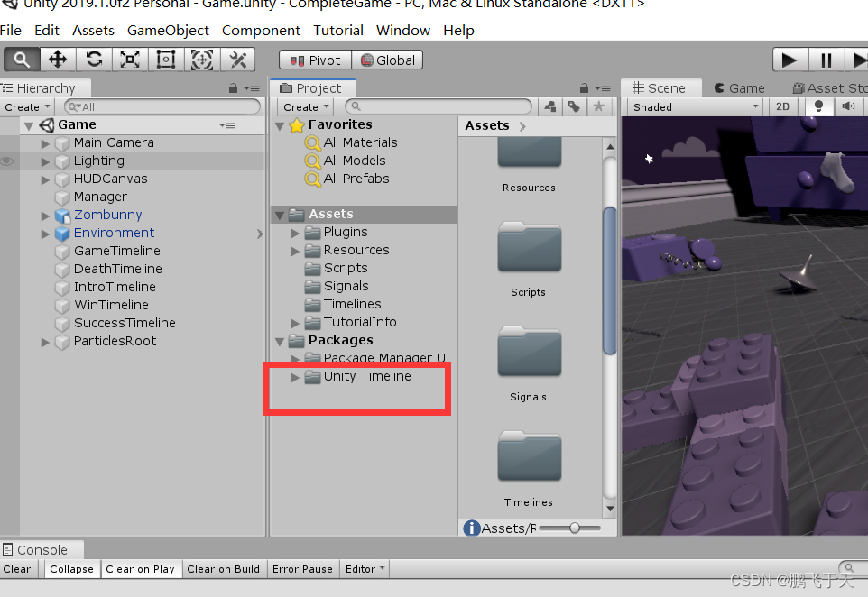This screenshot has height=597, width=868.
Task: Select the Move tool
Action: click(58, 60)
